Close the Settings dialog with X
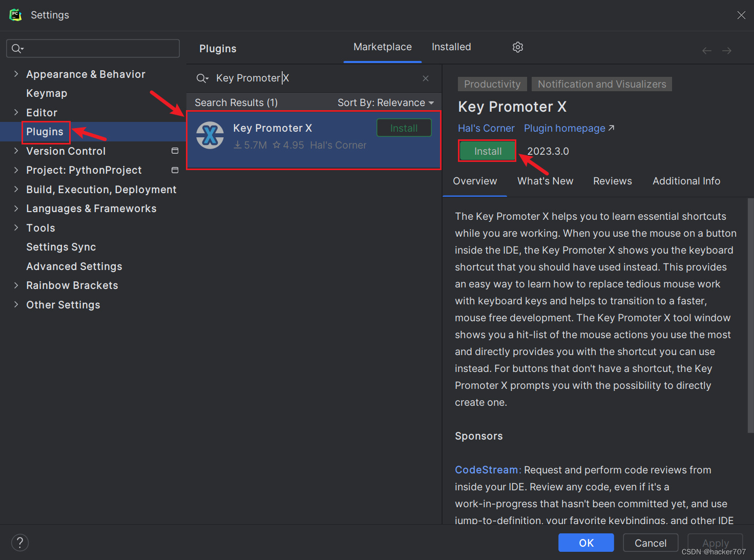754x560 pixels. pos(741,15)
